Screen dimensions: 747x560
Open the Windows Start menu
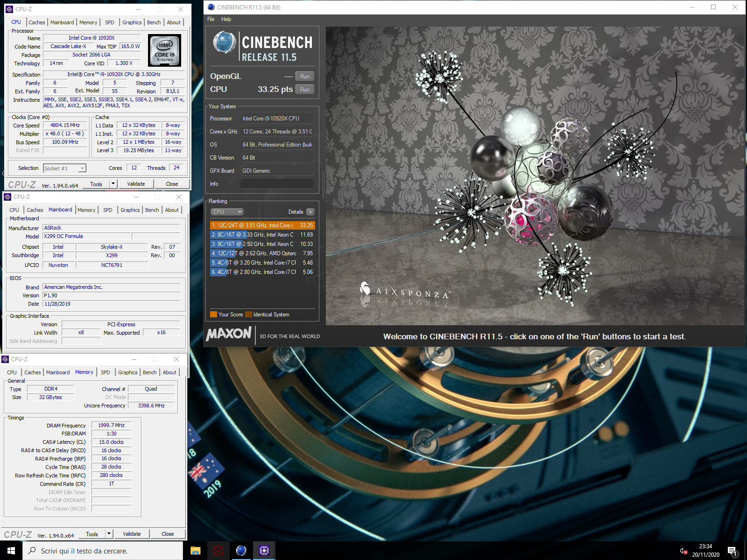tap(11, 551)
